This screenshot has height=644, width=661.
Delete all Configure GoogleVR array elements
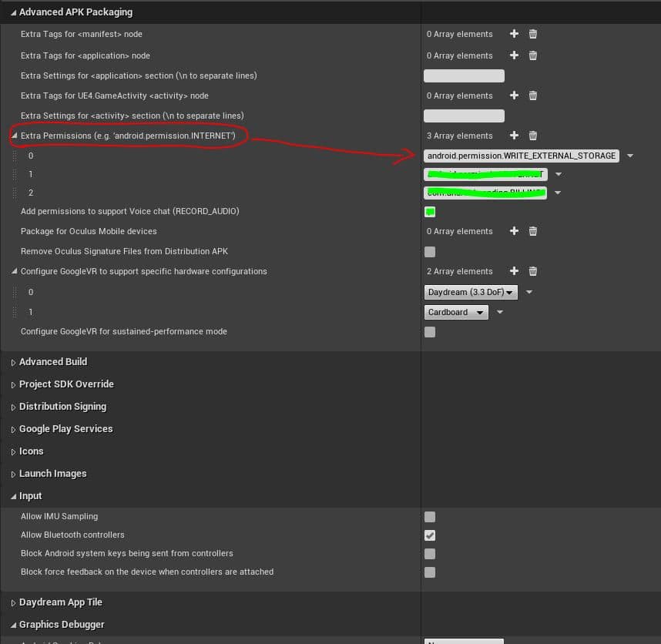(x=532, y=270)
